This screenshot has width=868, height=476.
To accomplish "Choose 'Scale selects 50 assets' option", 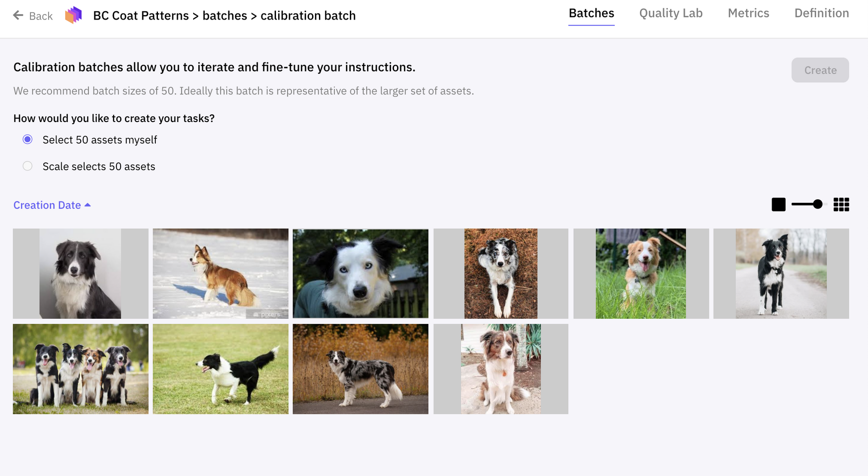I will pos(28,166).
